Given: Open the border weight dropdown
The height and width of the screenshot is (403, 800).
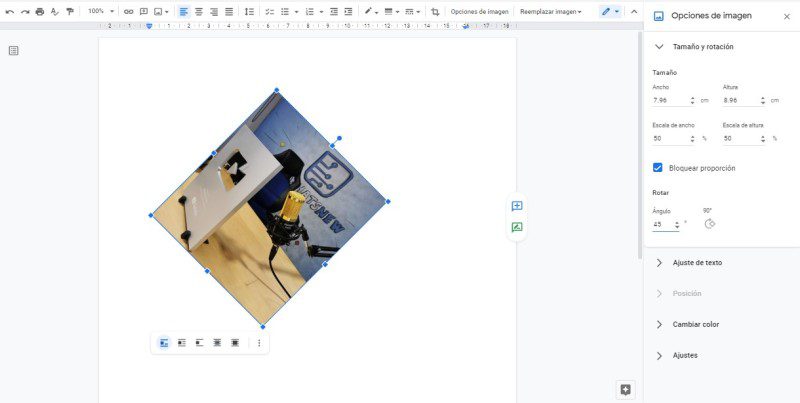Looking at the screenshot, I should point(391,11).
